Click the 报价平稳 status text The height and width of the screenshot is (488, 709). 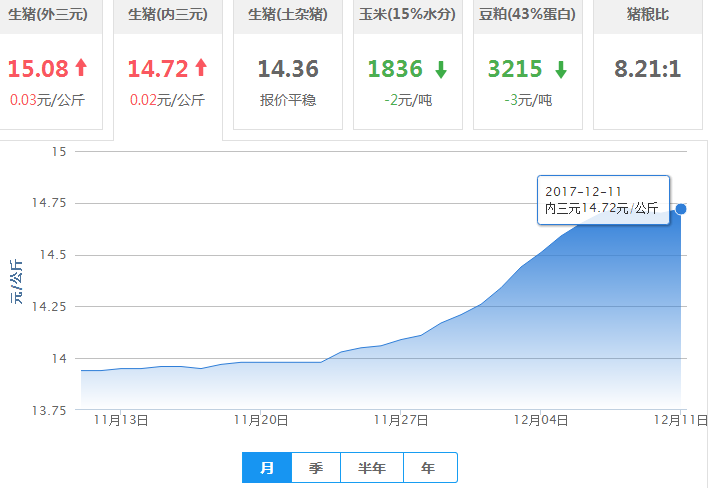(x=288, y=100)
